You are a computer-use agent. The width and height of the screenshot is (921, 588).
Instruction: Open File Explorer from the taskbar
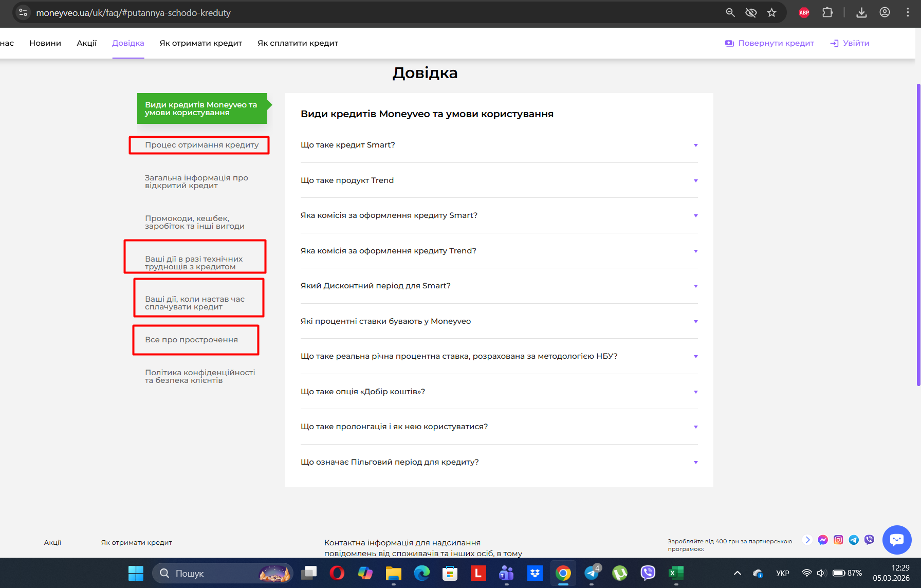[394, 573]
